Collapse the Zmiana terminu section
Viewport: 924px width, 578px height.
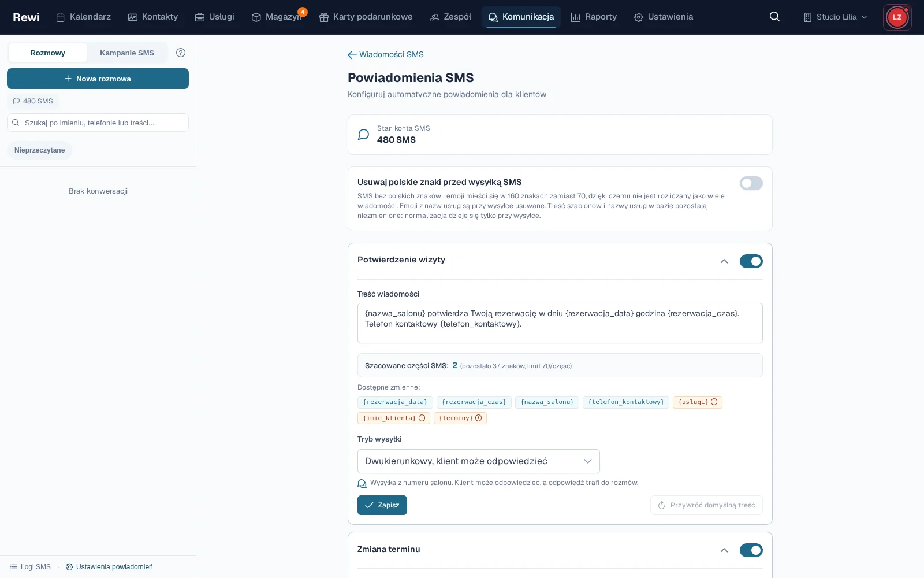(x=724, y=550)
